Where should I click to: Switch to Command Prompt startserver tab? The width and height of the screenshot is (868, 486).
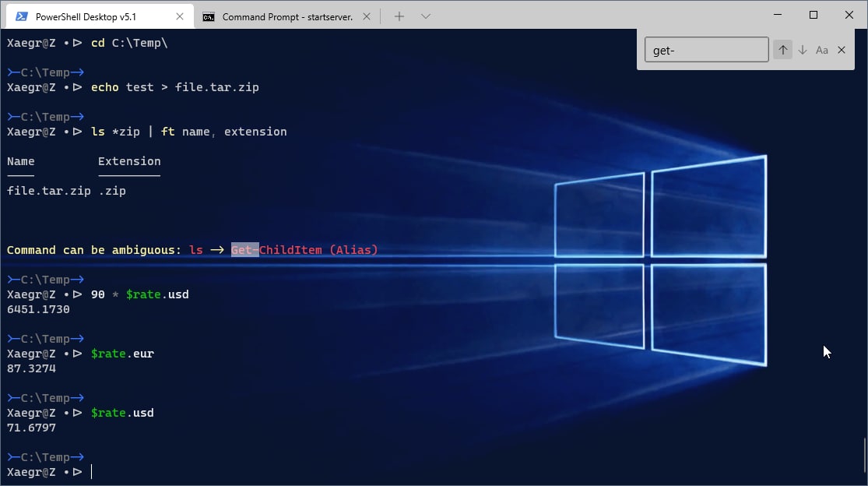286,16
